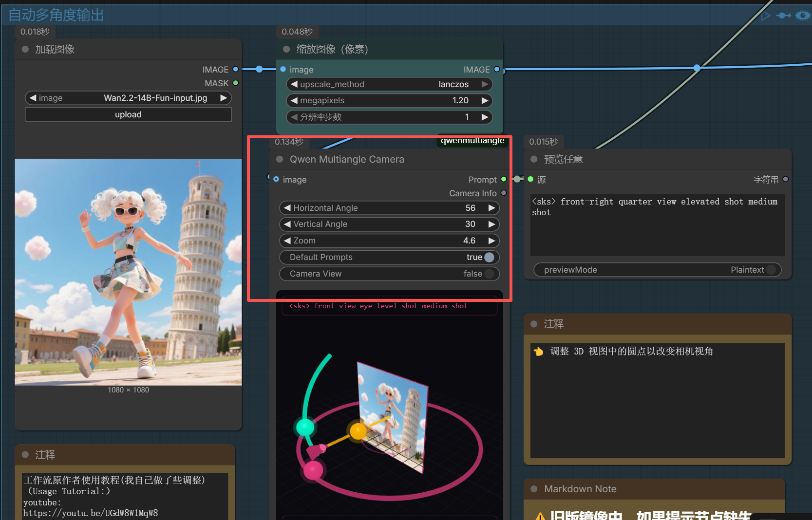The image size is (812, 520).
Task: Collapse the 加载图像 node via its dot
Action: coord(25,49)
